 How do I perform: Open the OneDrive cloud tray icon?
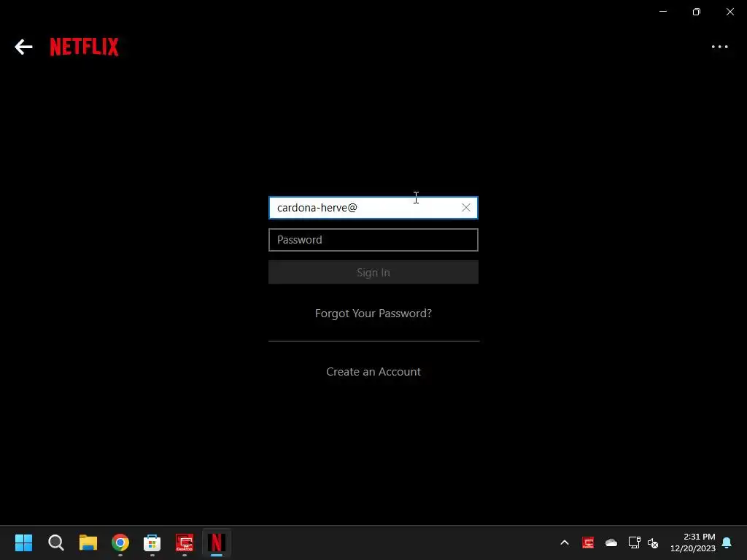pyautogui.click(x=611, y=542)
